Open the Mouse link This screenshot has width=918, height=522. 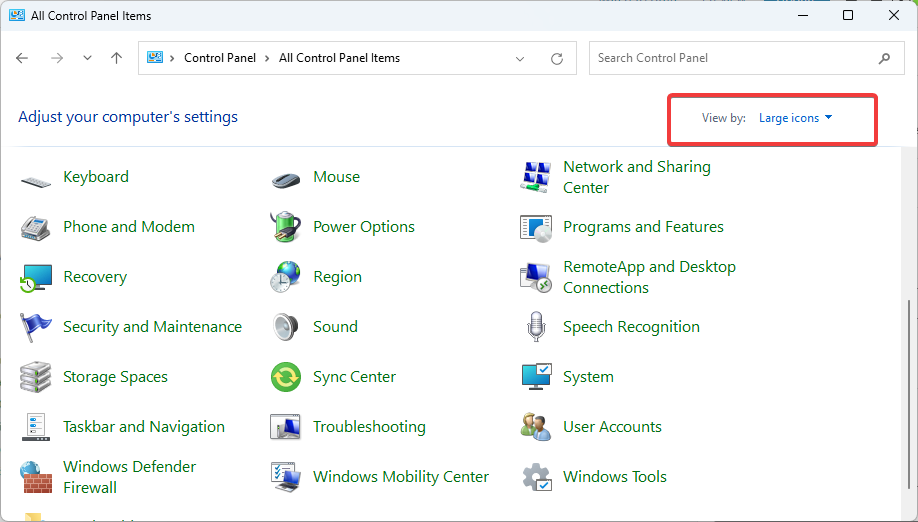(337, 177)
